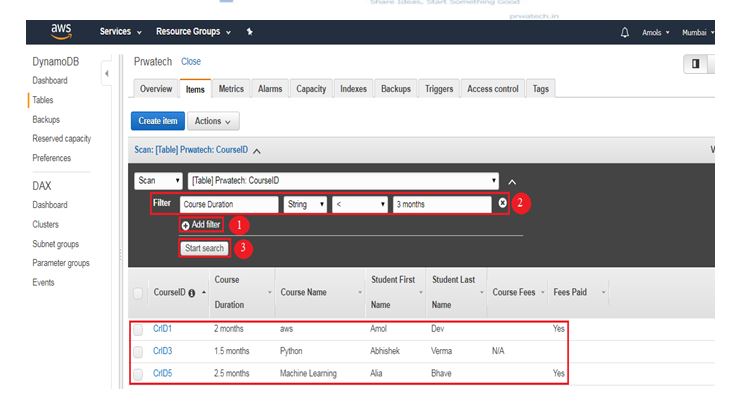This screenshot has width=748, height=401.
Task: Select the Items tab
Action: 195,89
